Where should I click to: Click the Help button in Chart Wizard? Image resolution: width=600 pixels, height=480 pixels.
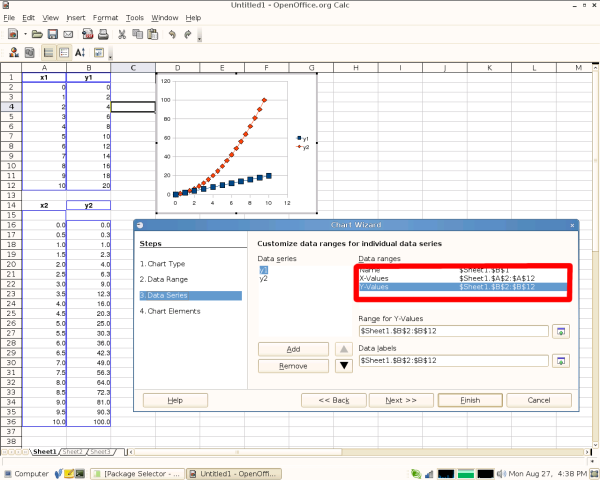click(x=175, y=400)
